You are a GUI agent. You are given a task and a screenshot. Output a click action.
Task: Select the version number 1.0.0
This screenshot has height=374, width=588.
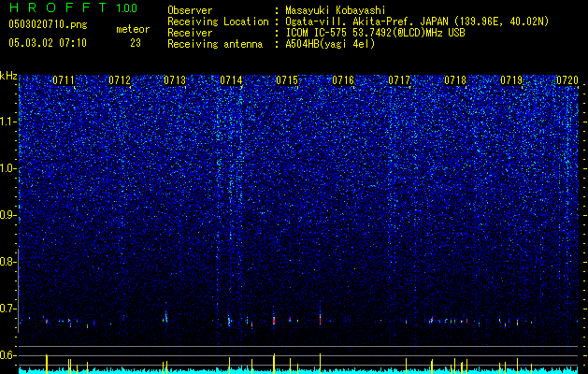127,7
